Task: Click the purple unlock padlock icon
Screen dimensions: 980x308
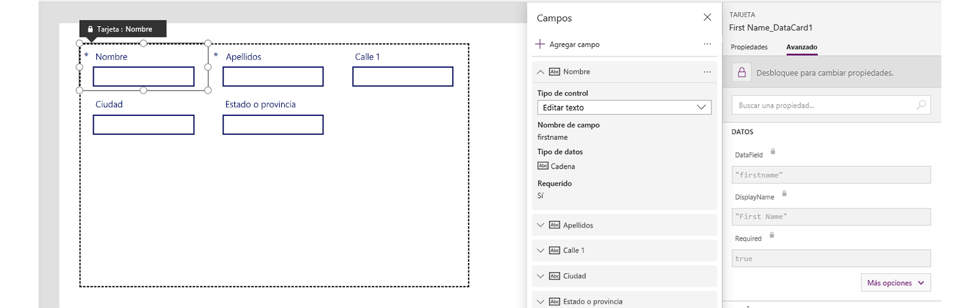Action: (x=741, y=72)
